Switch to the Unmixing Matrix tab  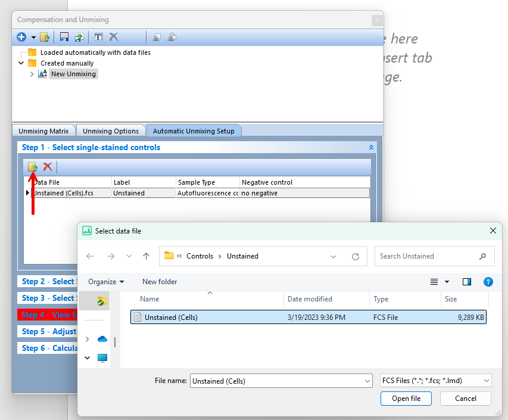click(43, 131)
